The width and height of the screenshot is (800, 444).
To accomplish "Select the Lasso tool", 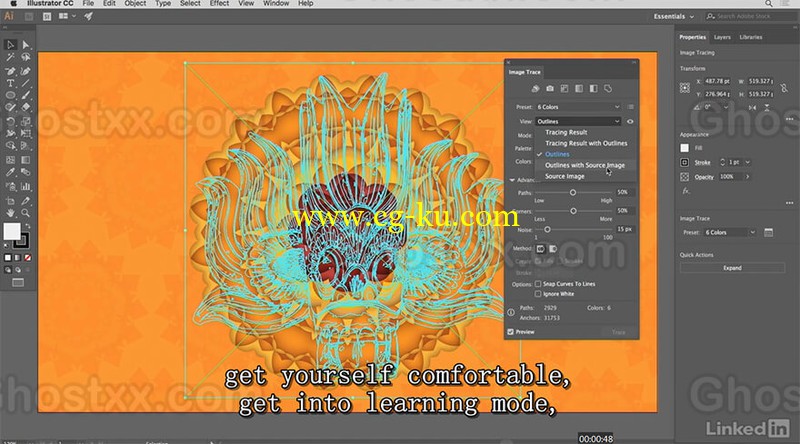I will [x=26, y=58].
